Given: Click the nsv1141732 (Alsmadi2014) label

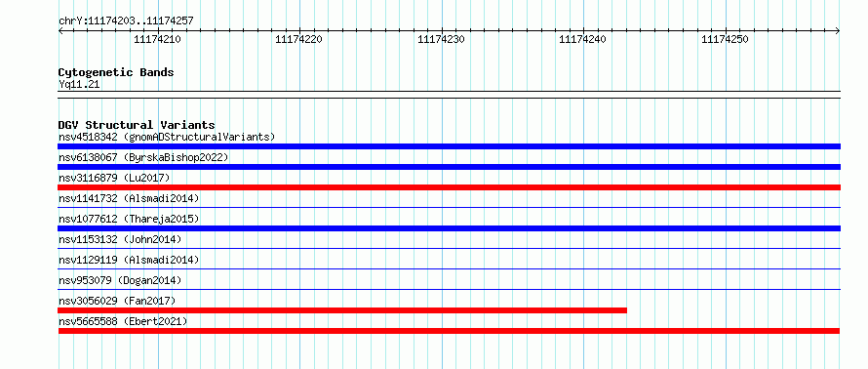Looking at the screenshot, I should (x=129, y=198).
